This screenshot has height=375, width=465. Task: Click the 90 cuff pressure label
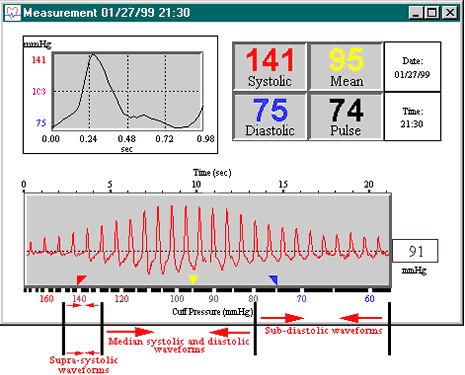(x=213, y=299)
